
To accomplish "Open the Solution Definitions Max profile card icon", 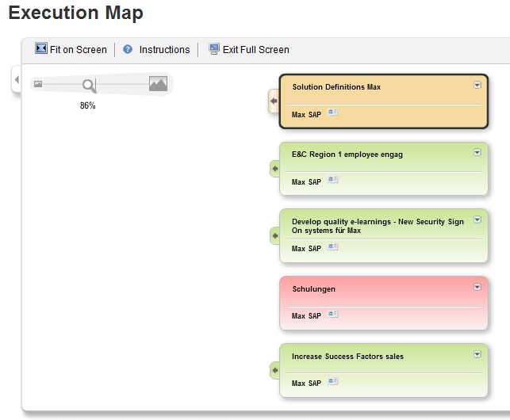I will pyautogui.click(x=333, y=113).
